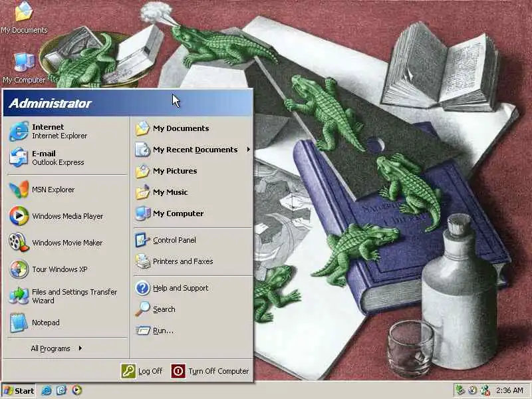Open Media Player from Quick Launch bar

coord(77,390)
